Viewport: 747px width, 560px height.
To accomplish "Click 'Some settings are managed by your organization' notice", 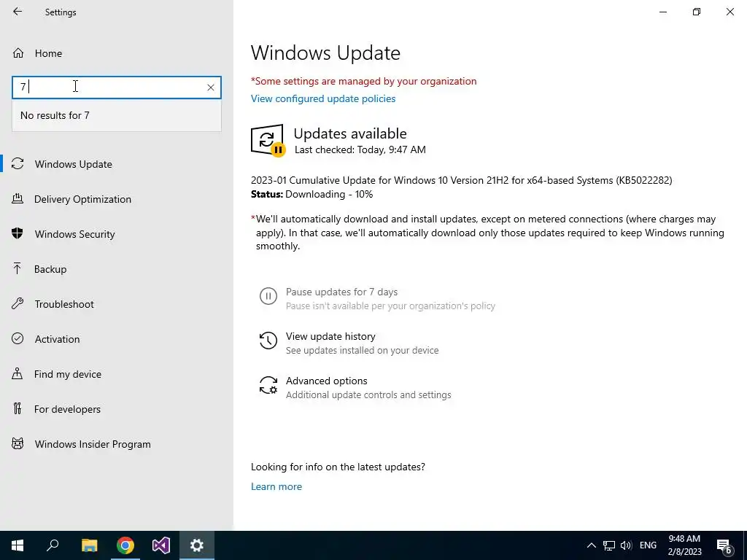I will coord(363,81).
